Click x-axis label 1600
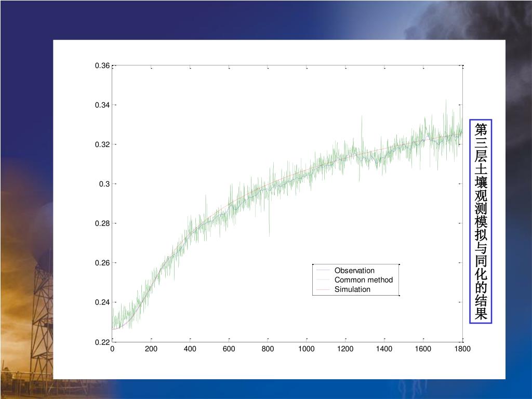This screenshot has width=532, height=399. [423, 349]
